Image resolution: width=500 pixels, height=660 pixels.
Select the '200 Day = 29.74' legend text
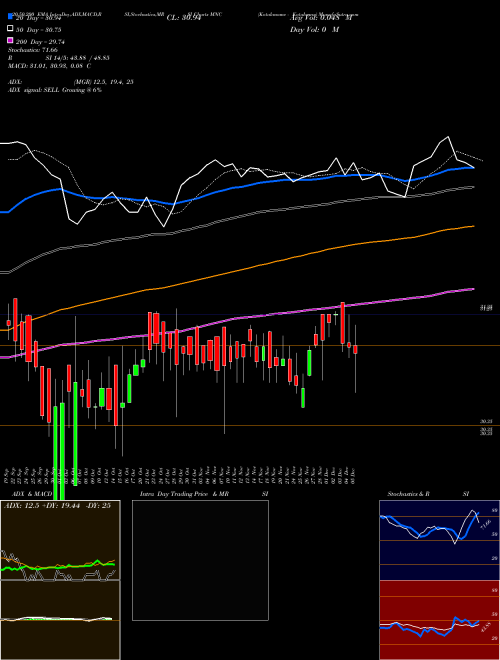(40, 41)
